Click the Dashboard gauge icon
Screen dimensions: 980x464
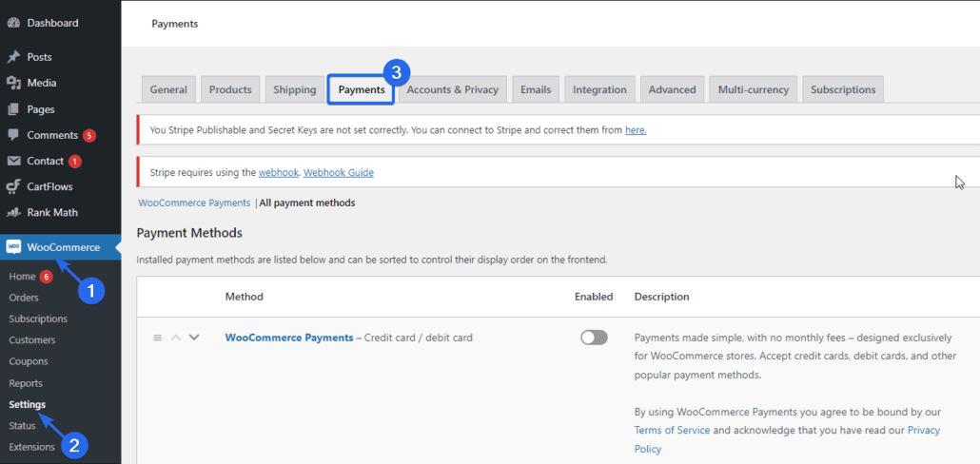pyautogui.click(x=13, y=23)
